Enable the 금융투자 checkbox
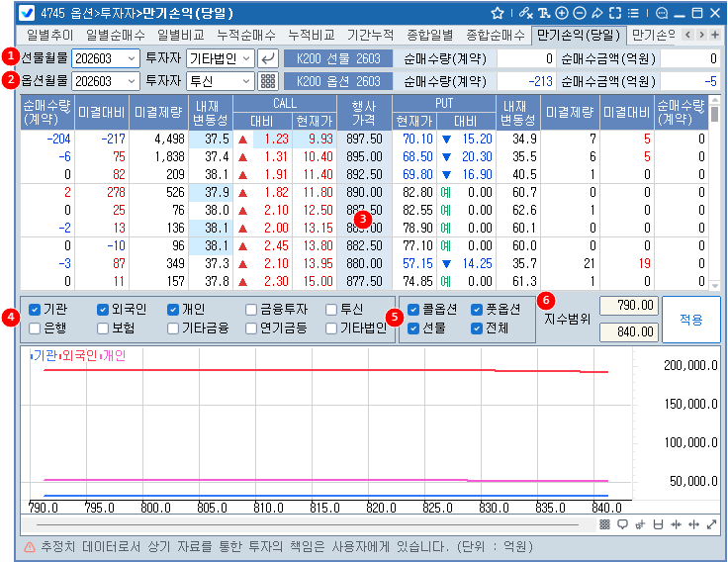This screenshot has height=563, width=728. 252,310
